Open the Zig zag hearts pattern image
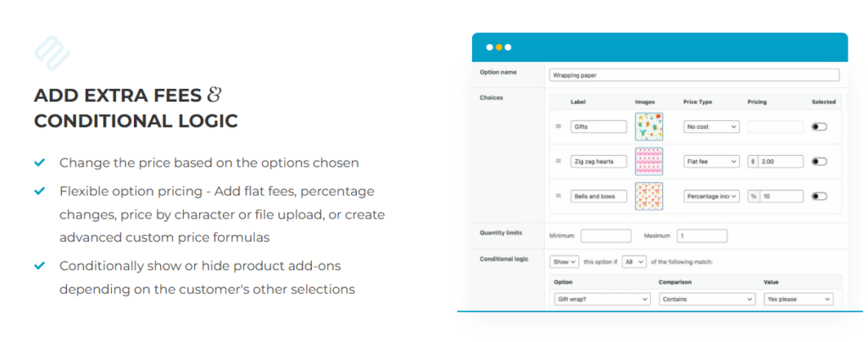Screen dimensions: 868x342 pyautogui.click(x=648, y=162)
